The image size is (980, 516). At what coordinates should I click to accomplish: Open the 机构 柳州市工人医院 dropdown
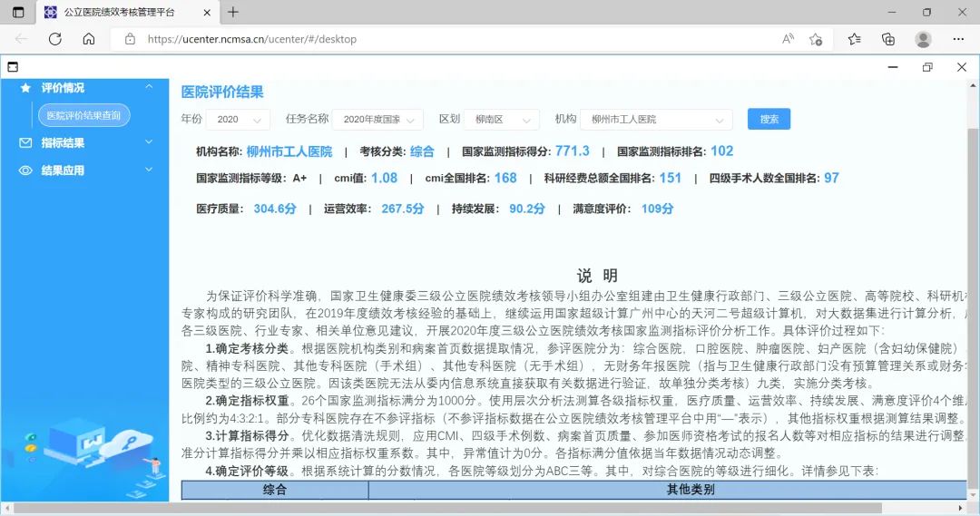coord(656,120)
